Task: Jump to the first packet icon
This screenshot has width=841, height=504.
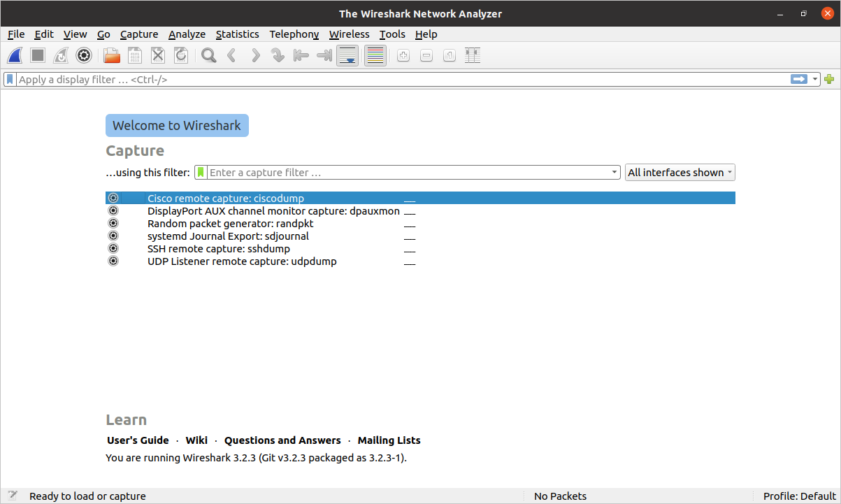Action: [301, 55]
